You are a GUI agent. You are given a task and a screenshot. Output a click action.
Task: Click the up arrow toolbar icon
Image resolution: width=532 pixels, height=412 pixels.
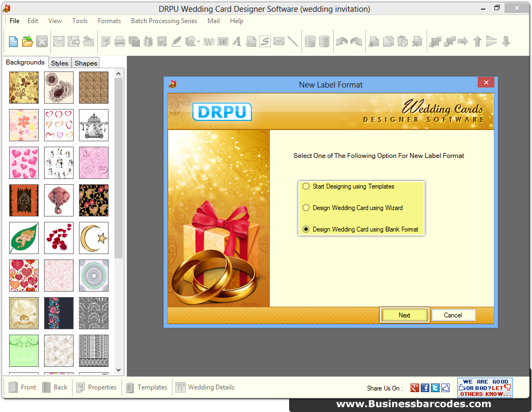477,42
